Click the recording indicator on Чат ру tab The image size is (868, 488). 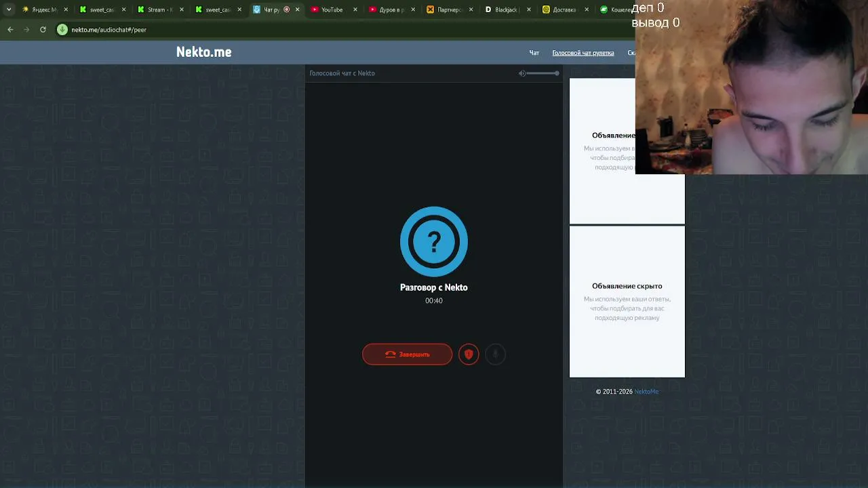click(286, 9)
